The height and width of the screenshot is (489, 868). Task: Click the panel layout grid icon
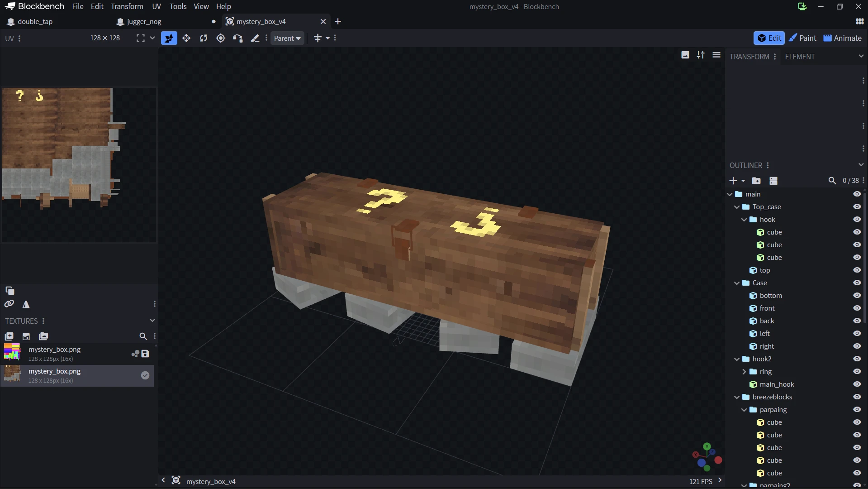860,21
